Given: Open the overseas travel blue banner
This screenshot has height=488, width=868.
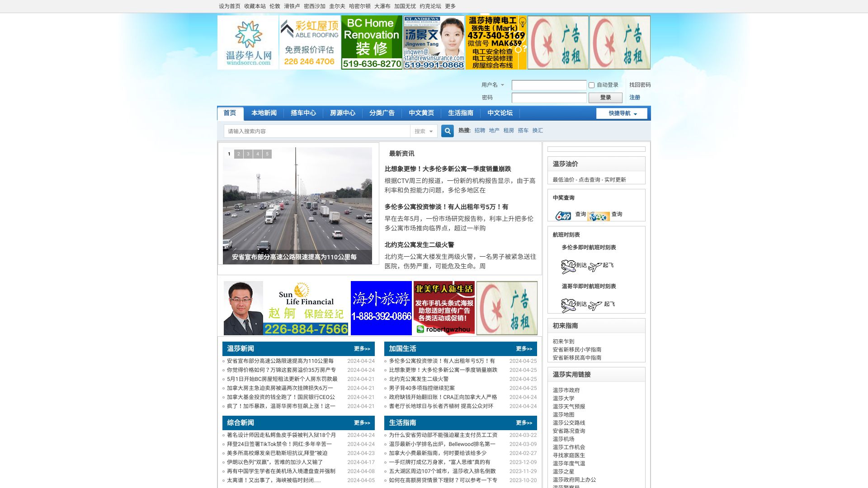Looking at the screenshot, I should pyautogui.click(x=381, y=308).
